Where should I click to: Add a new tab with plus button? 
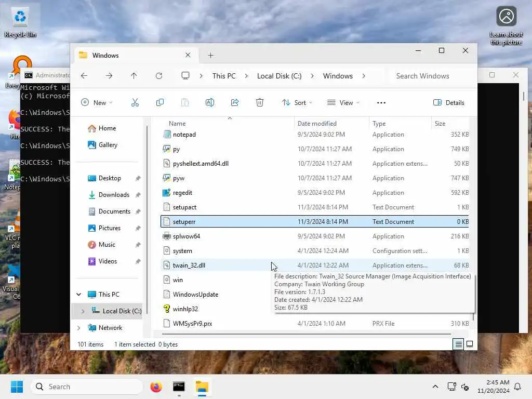[x=211, y=55]
